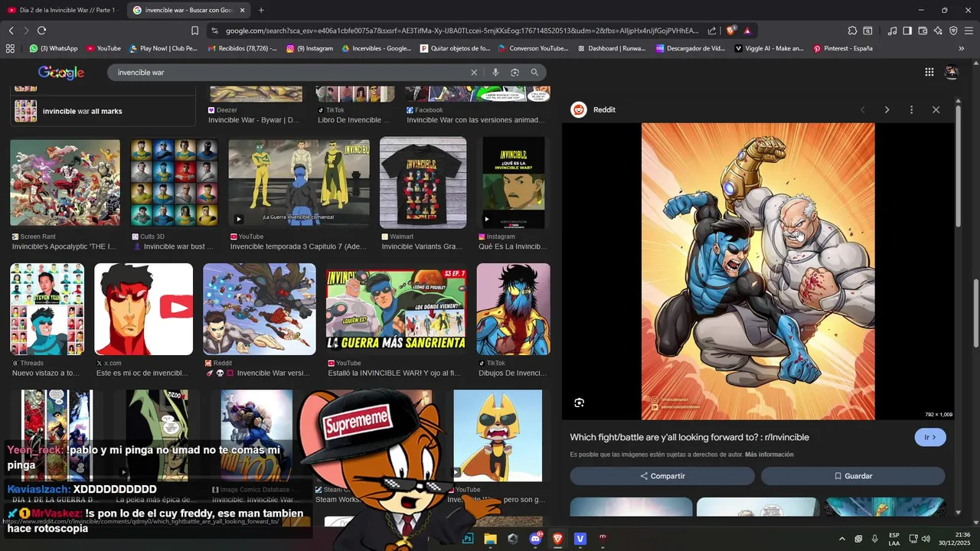Open Brave VPN shield icon
This screenshot has height=551, width=980.
coord(953,31)
